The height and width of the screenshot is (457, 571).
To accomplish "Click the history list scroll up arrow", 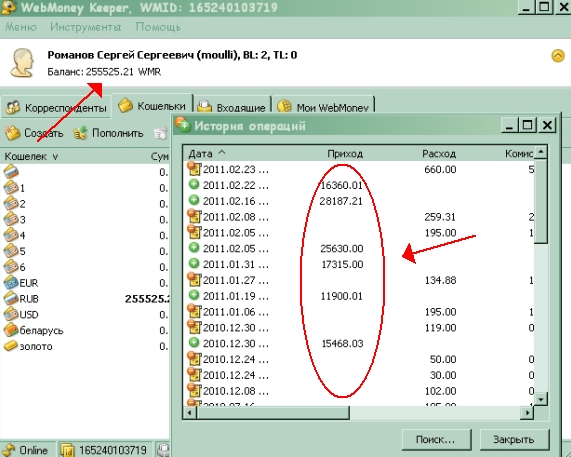I will click(540, 151).
